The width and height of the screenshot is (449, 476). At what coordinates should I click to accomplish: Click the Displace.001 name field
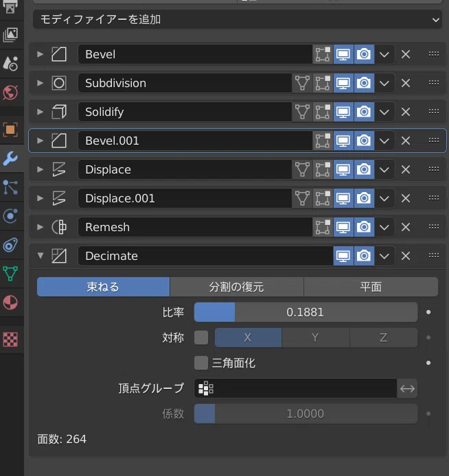[185, 198]
